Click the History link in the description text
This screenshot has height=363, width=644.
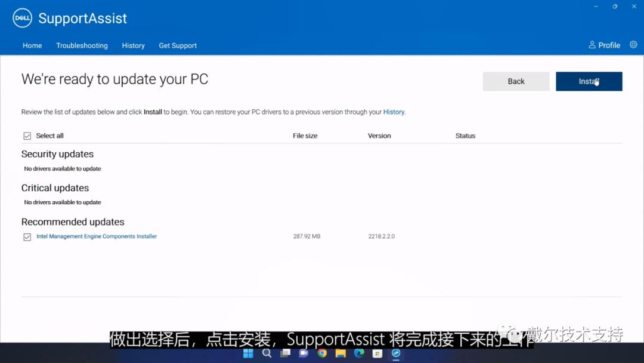(394, 112)
